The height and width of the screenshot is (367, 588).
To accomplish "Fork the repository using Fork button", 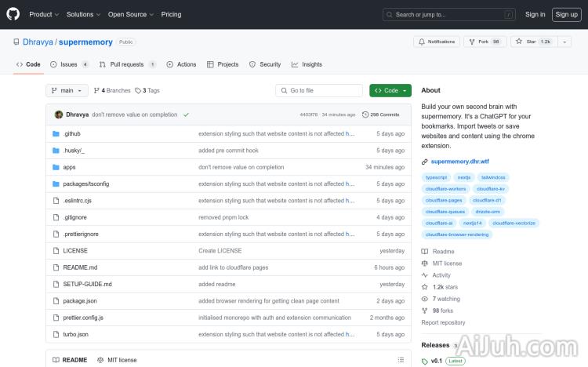I will click(x=485, y=42).
